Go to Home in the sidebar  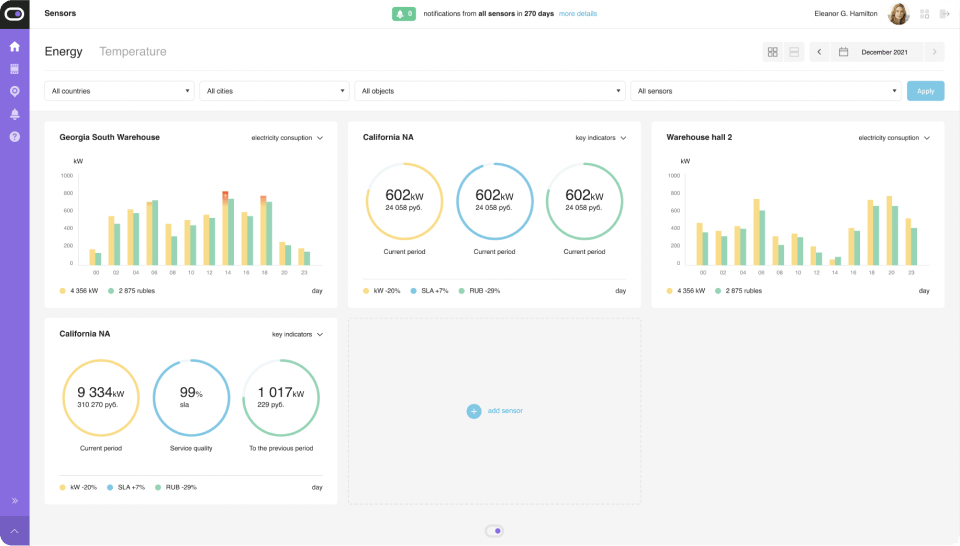(14, 46)
